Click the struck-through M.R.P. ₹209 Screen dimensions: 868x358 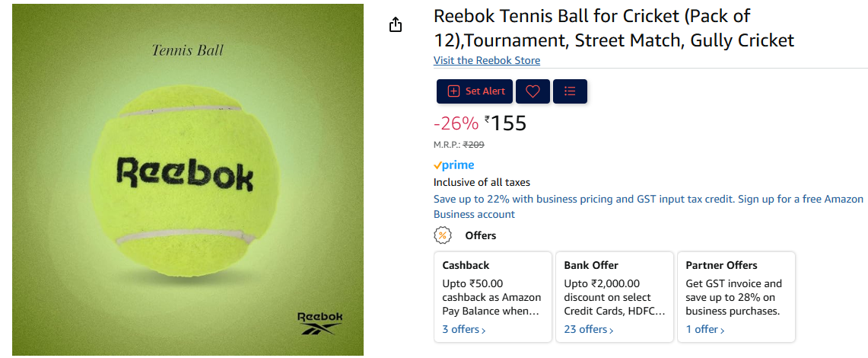[x=473, y=144]
